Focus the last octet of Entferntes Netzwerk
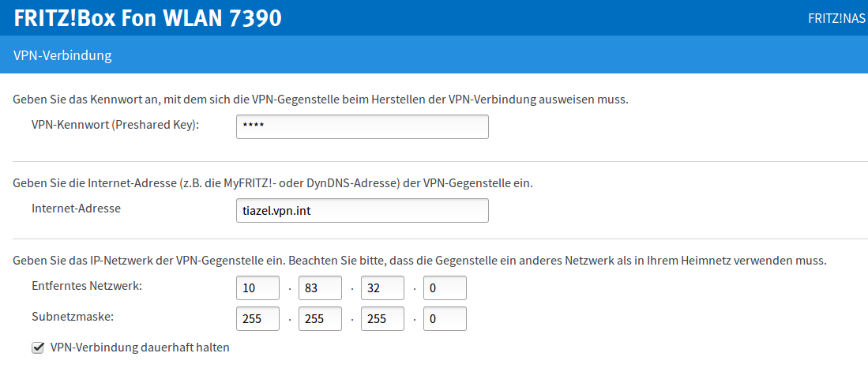The width and height of the screenshot is (868, 372). (445, 288)
